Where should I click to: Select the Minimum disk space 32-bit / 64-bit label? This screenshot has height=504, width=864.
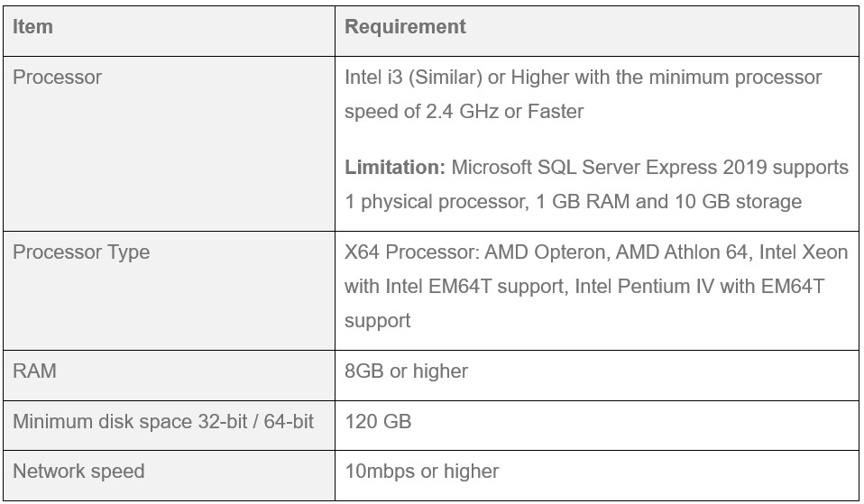[163, 421]
